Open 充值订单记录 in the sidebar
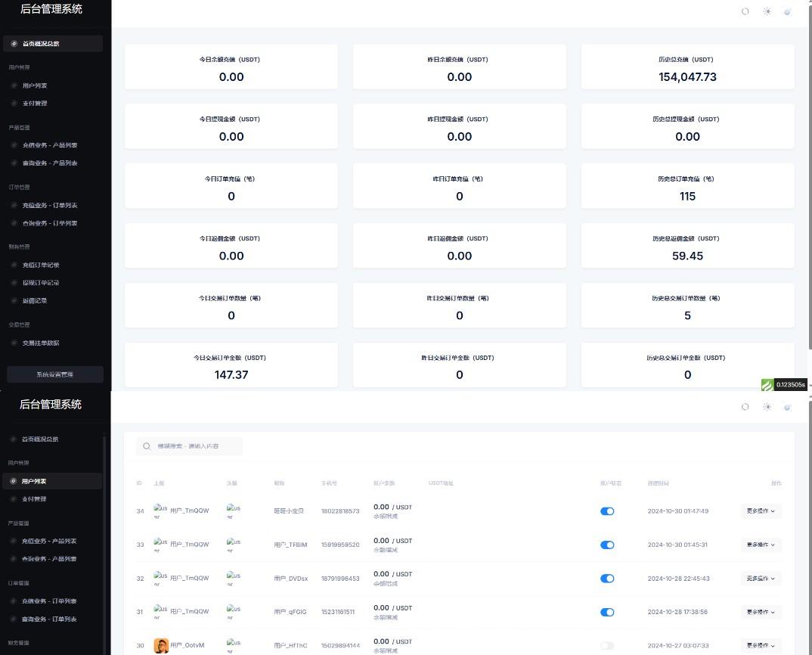Viewport: 812px width, 655px height. tap(40, 265)
